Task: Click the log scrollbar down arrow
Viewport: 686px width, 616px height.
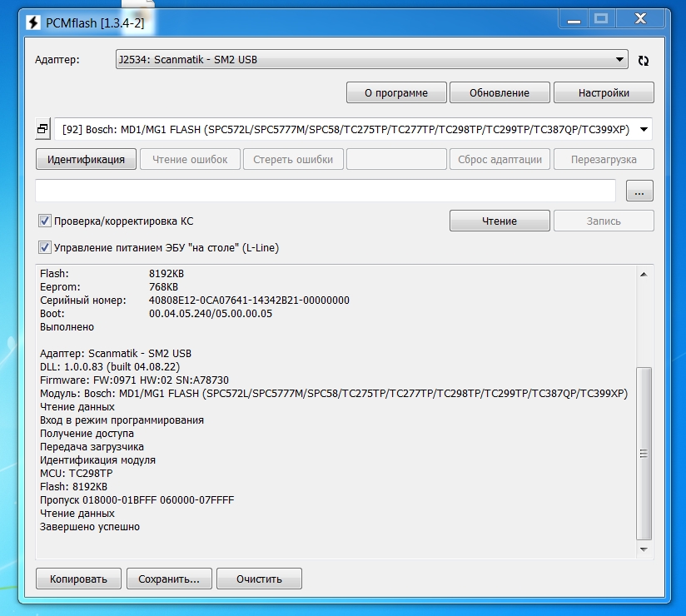Action: tap(643, 549)
